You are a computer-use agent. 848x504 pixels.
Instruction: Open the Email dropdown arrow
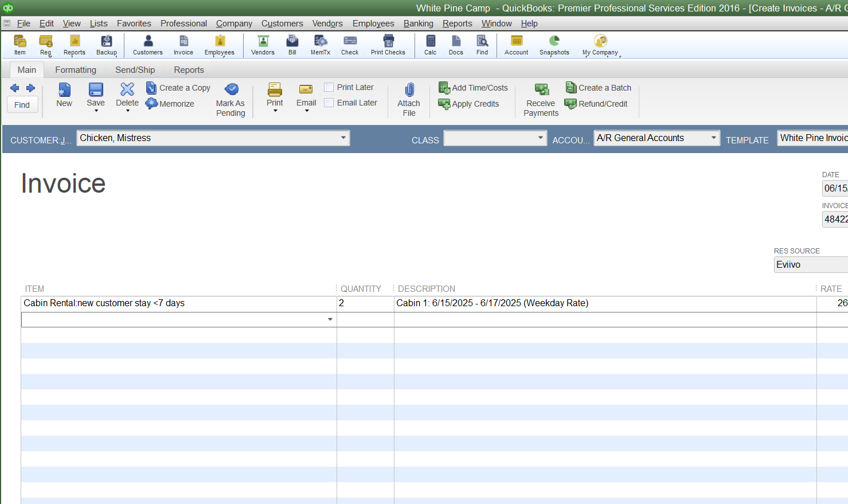click(306, 111)
